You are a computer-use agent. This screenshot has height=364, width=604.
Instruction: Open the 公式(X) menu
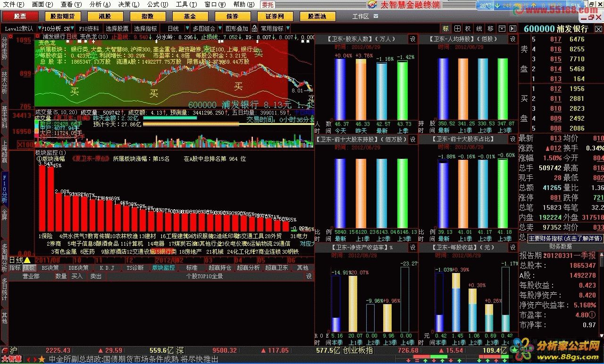coord(158,5)
